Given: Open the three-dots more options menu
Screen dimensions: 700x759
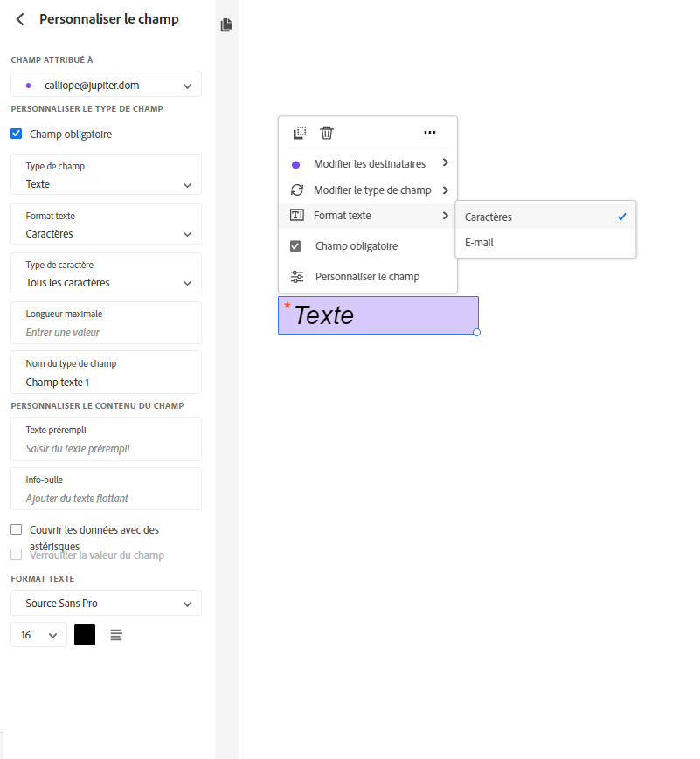Looking at the screenshot, I should 429,133.
